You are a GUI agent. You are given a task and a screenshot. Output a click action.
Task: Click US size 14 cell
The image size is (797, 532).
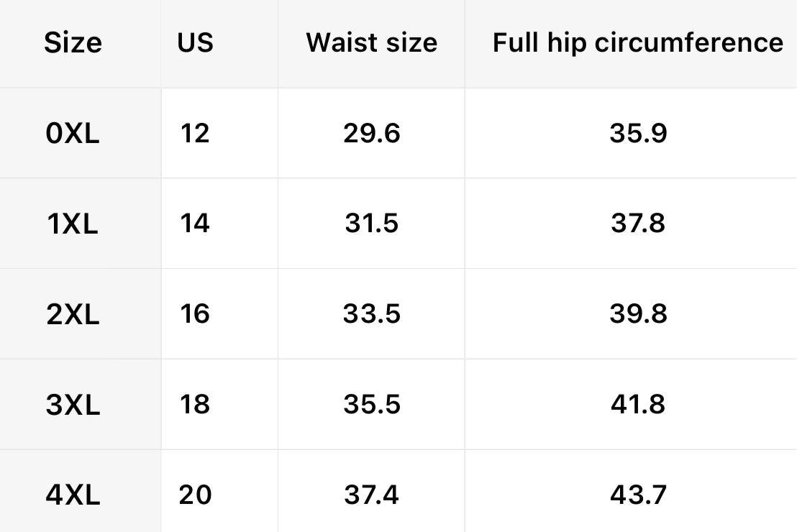tap(195, 224)
